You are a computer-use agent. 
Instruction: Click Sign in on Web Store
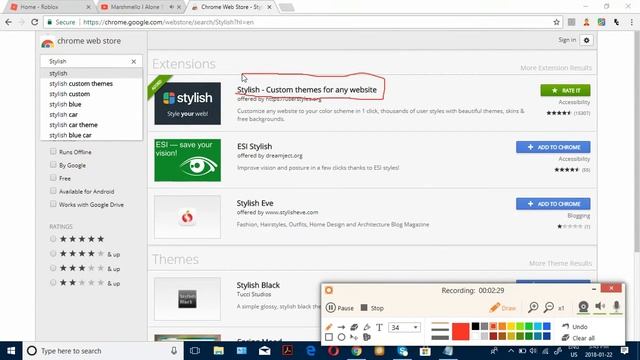coord(567,40)
